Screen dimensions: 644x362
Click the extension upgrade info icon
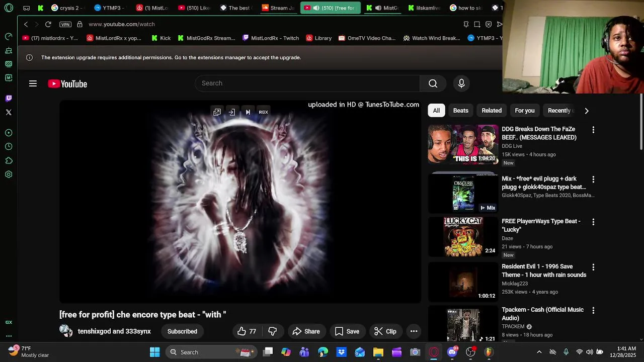29,57
